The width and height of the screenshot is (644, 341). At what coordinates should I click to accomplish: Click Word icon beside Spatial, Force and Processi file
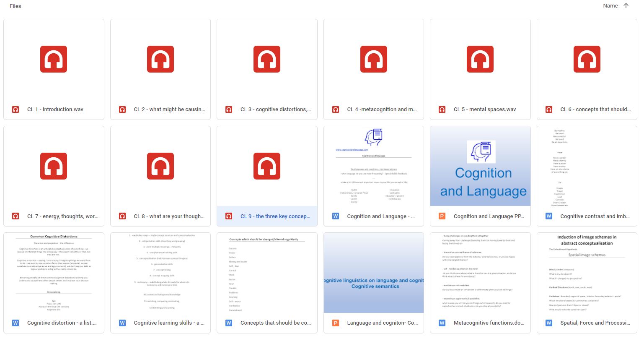549,323
